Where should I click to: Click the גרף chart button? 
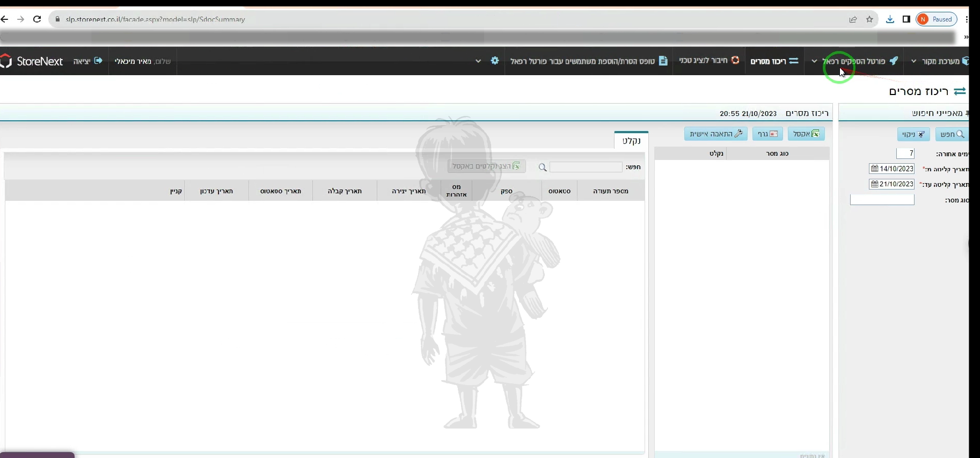[x=767, y=134]
